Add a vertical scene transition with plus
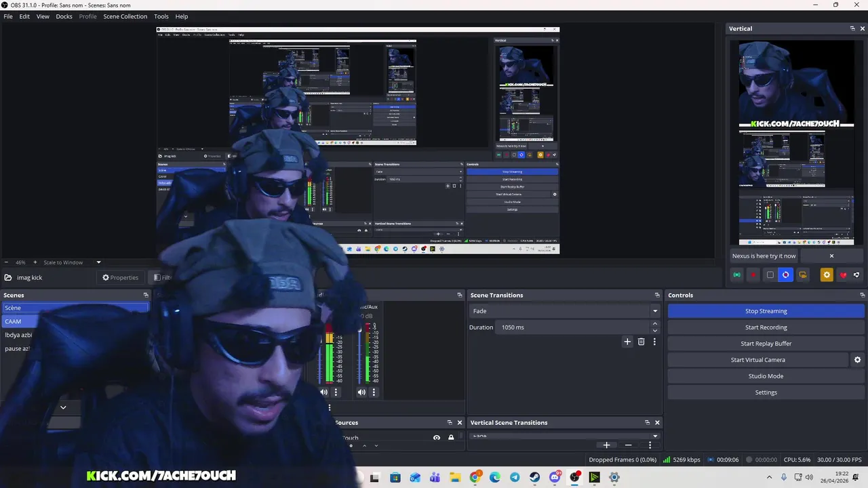 pos(606,445)
